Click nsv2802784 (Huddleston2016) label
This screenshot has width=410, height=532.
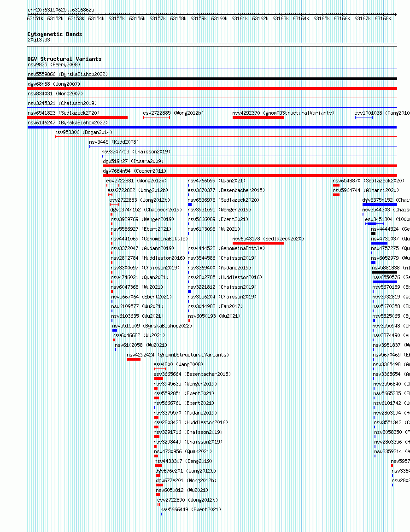(148, 258)
